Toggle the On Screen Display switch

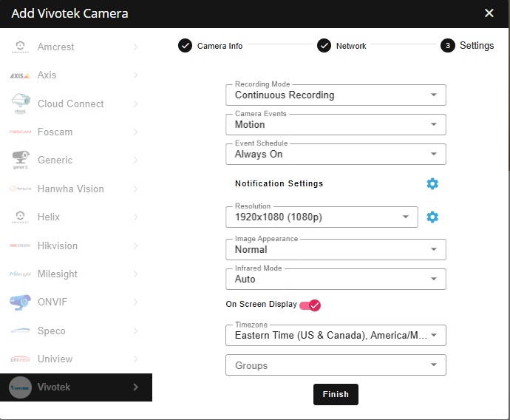pyautogui.click(x=310, y=305)
